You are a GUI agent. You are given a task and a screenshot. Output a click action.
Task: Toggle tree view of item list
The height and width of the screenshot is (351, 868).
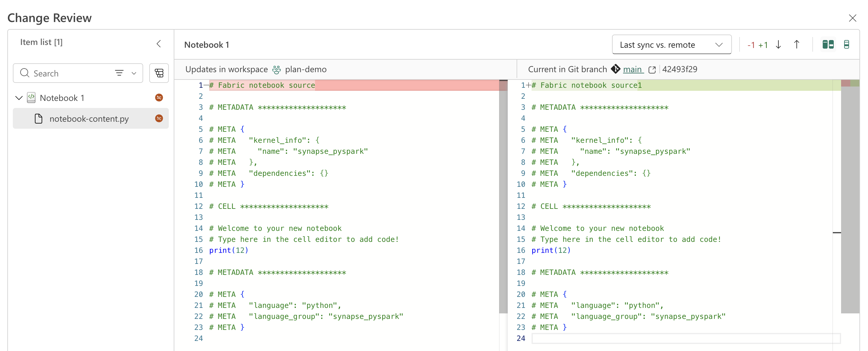tap(159, 73)
